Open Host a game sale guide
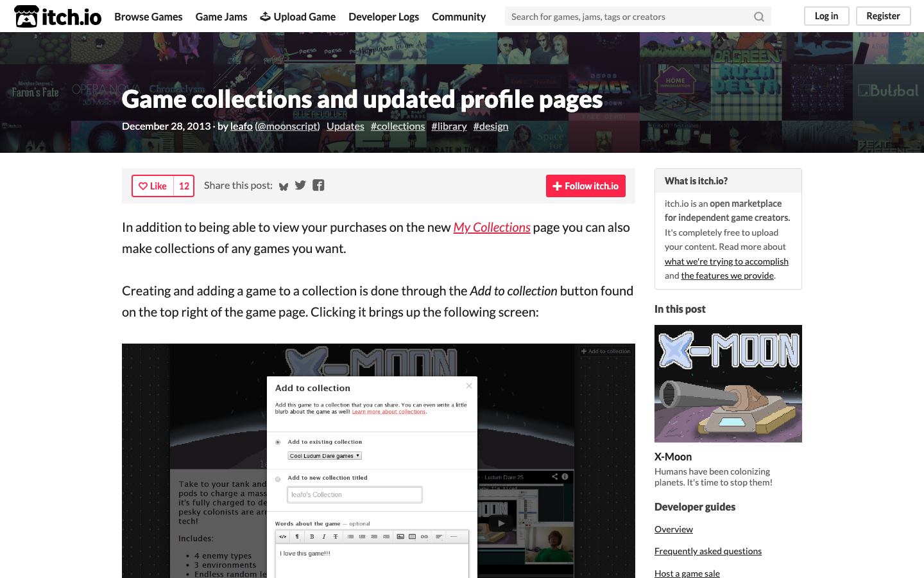The width and height of the screenshot is (924, 578). 687,573
